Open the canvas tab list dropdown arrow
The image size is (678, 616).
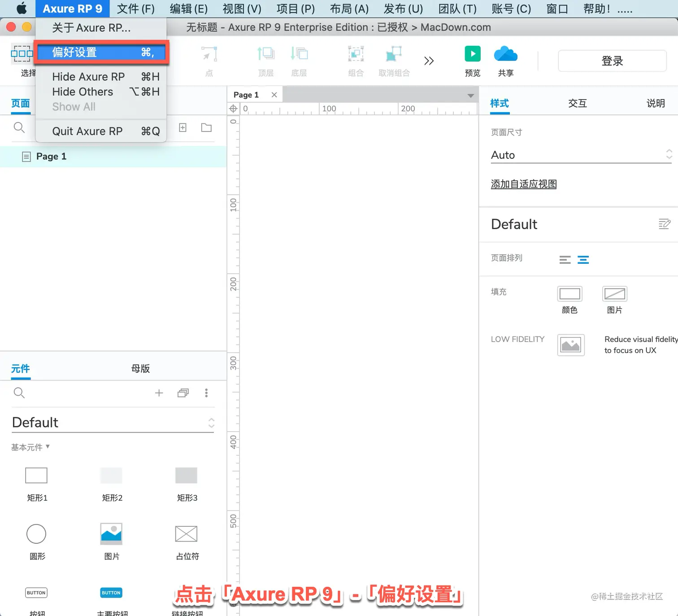[471, 96]
